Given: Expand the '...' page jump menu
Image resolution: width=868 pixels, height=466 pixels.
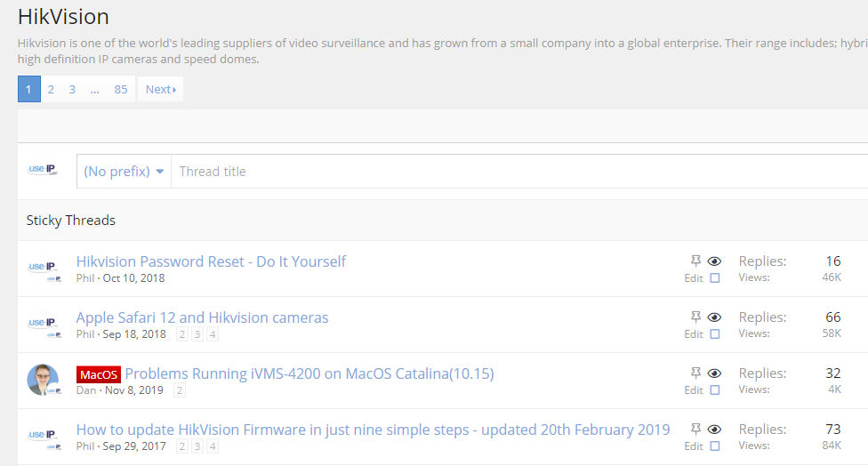Looking at the screenshot, I should pos(94,89).
